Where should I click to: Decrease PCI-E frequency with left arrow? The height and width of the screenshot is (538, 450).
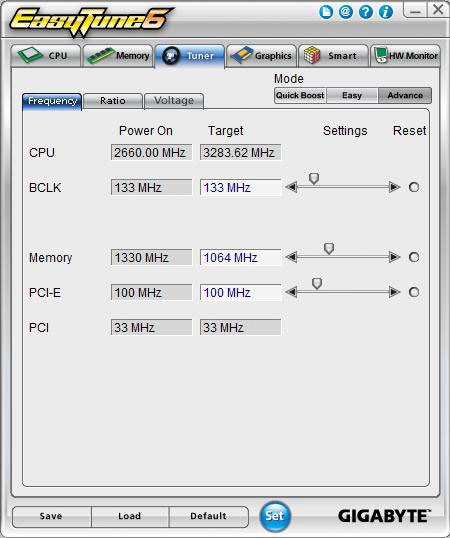[x=291, y=292]
